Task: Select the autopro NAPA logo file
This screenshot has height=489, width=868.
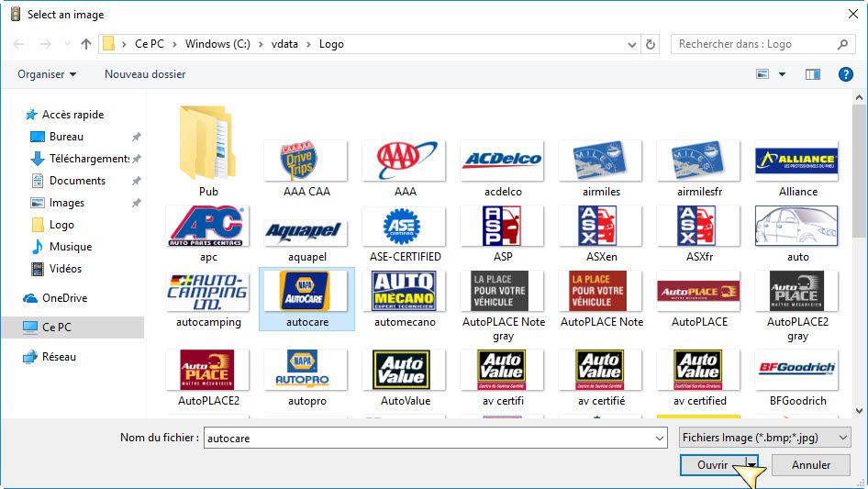Action: click(x=306, y=370)
